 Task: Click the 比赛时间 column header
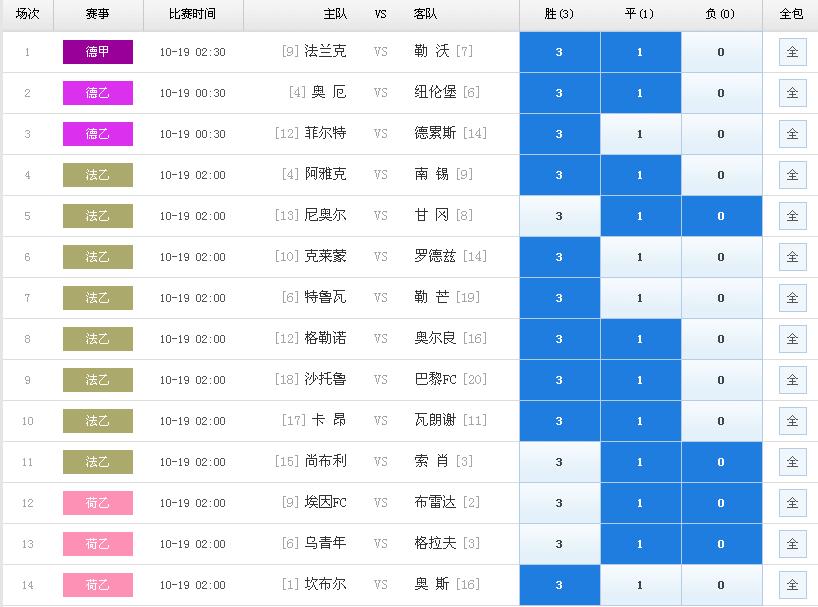tap(193, 14)
